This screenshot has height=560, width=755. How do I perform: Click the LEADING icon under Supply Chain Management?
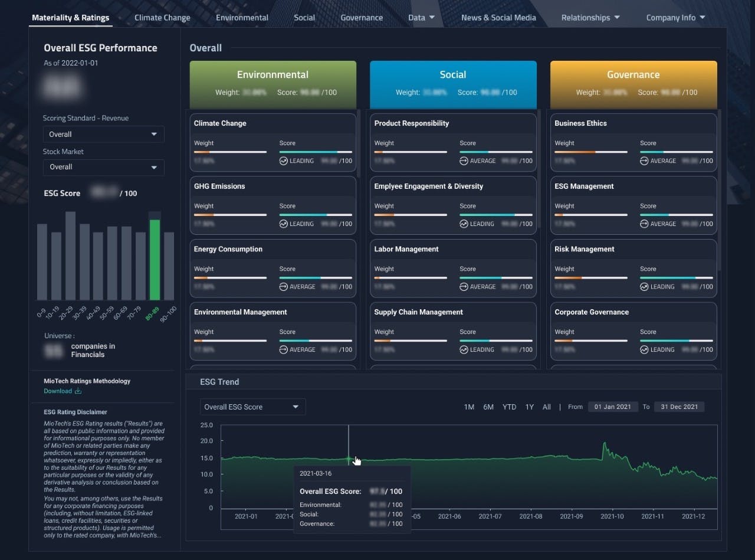point(464,350)
